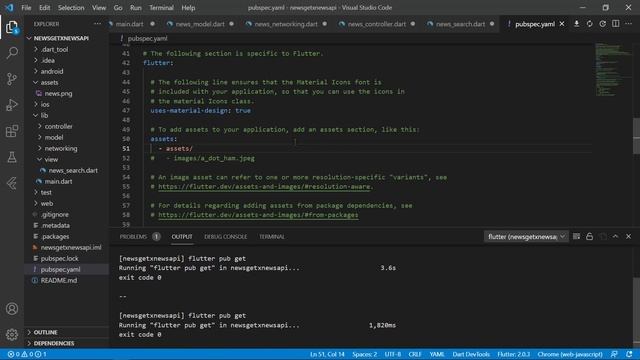Expand the android folder
Viewport: 640px width, 360px height.
(x=52, y=71)
